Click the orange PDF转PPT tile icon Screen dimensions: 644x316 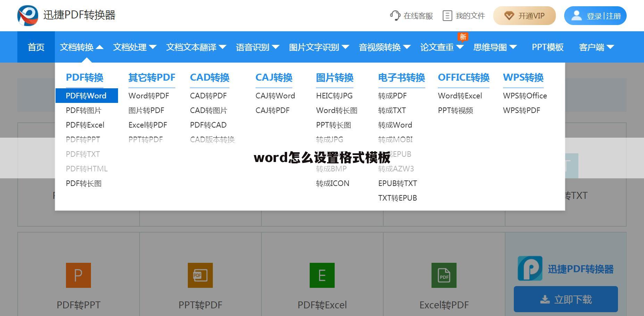pyautogui.click(x=78, y=275)
